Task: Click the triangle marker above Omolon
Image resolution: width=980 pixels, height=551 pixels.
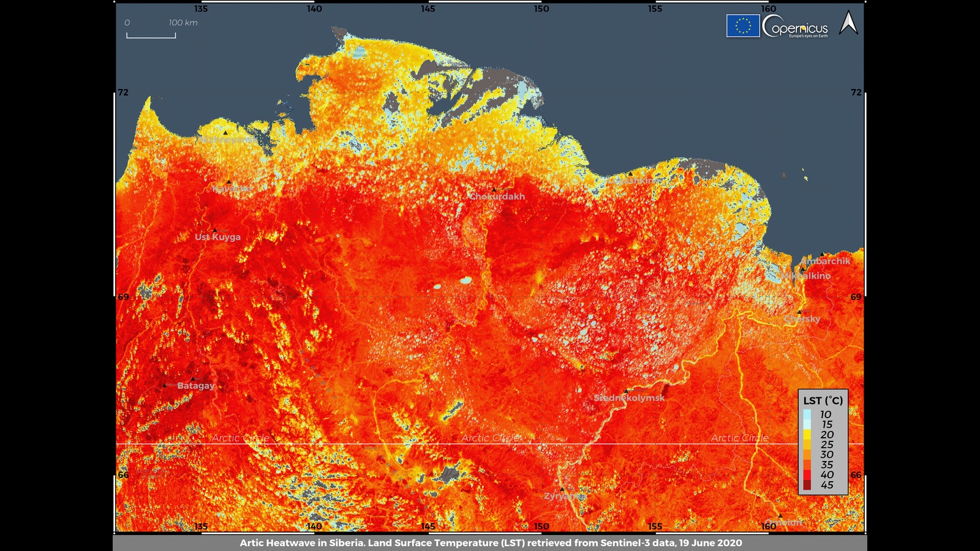Action: 780,515
